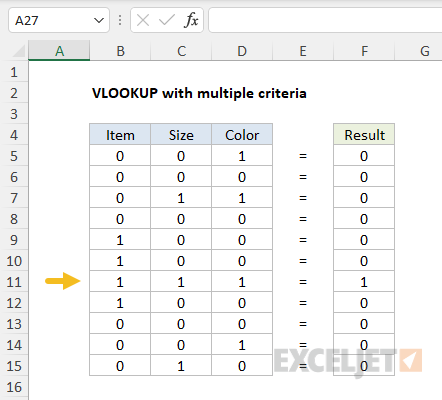This screenshot has height=400, width=442.
Task: Click the Size cell in row 7
Action: pyautogui.click(x=181, y=198)
